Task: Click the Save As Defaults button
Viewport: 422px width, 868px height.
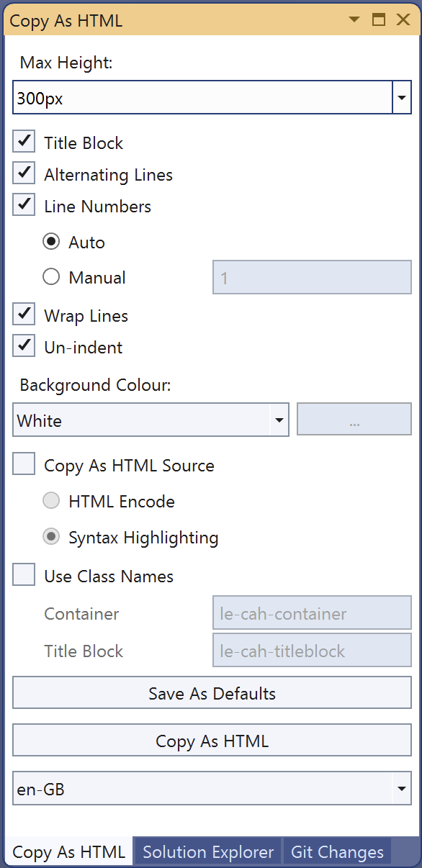Action: (x=211, y=693)
